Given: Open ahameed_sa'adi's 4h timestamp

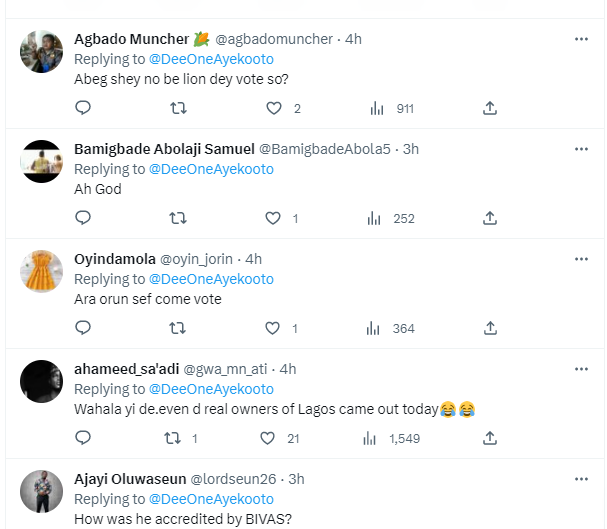Looking at the screenshot, I should pyautogui.click(x=288, y=369).
